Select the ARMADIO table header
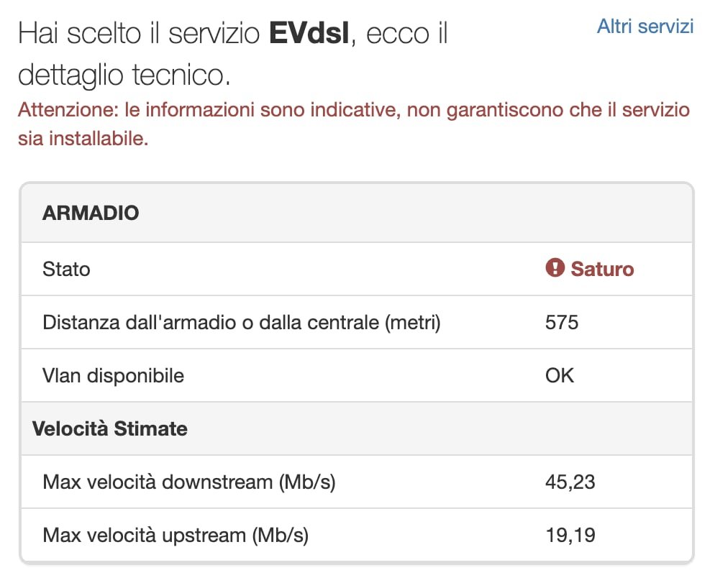 point(91,213)
